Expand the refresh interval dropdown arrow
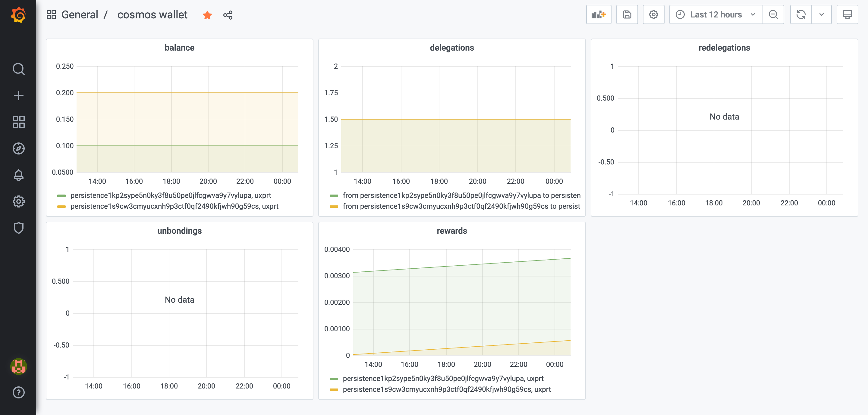Screen dimensions: 868x415 [822, 15]
